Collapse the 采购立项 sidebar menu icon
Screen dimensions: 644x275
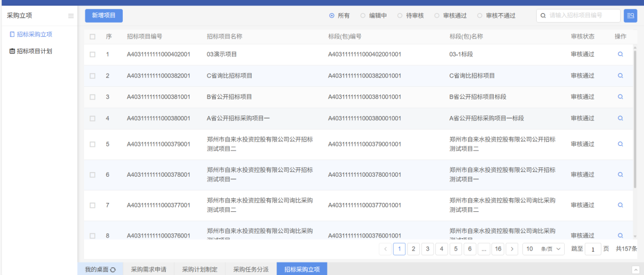coord(71,16)
